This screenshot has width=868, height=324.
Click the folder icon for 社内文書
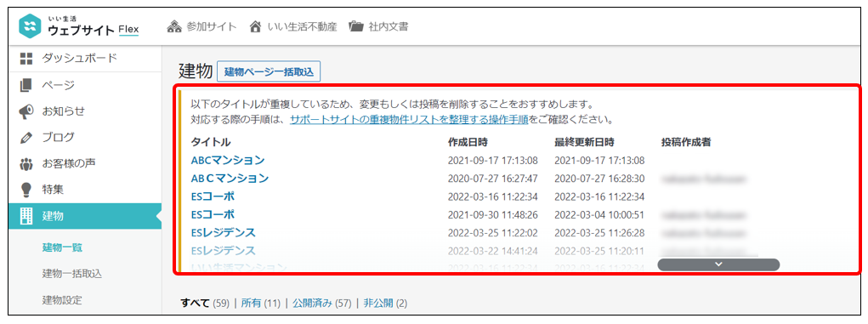[356, 26]
